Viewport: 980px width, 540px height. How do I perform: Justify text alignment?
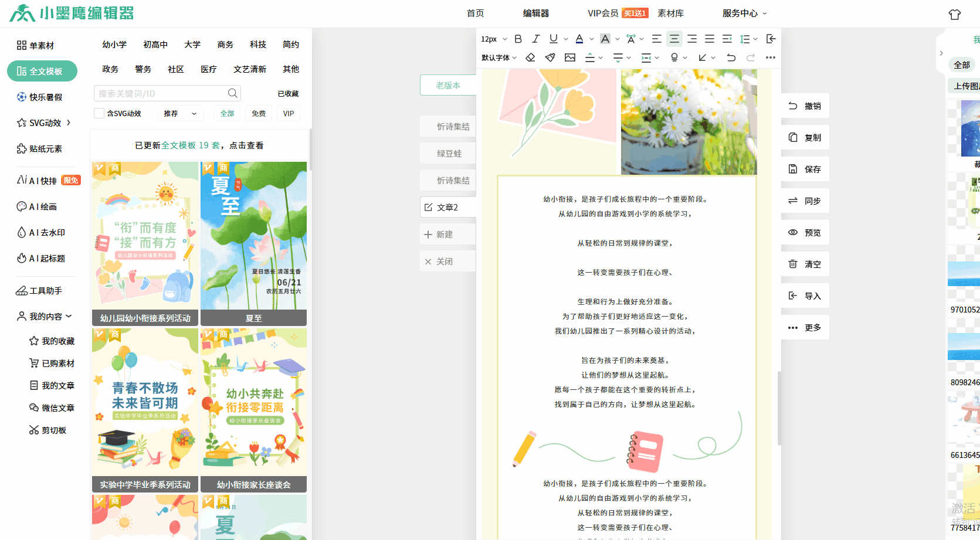(x=710, y=39)
